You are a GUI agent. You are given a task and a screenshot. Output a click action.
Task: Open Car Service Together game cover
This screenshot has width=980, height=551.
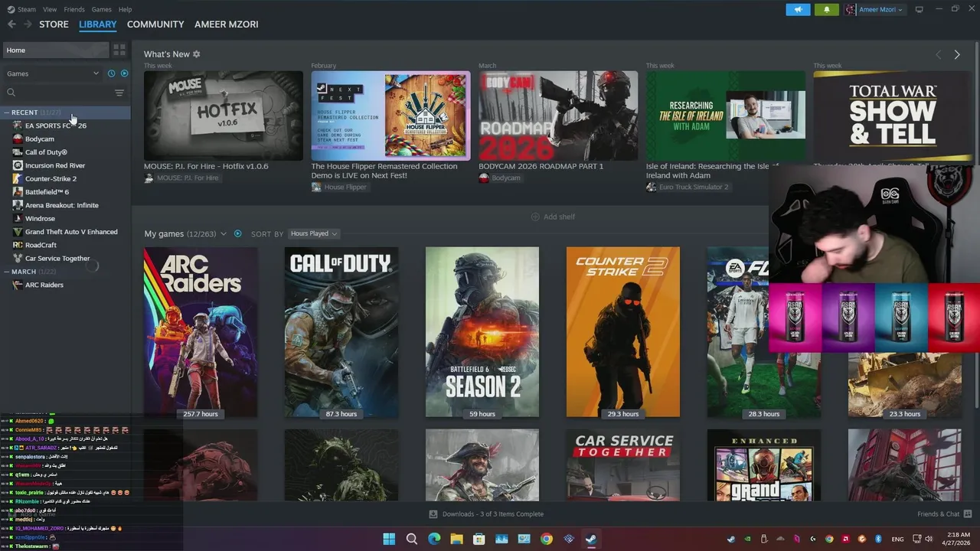(623, 465)
